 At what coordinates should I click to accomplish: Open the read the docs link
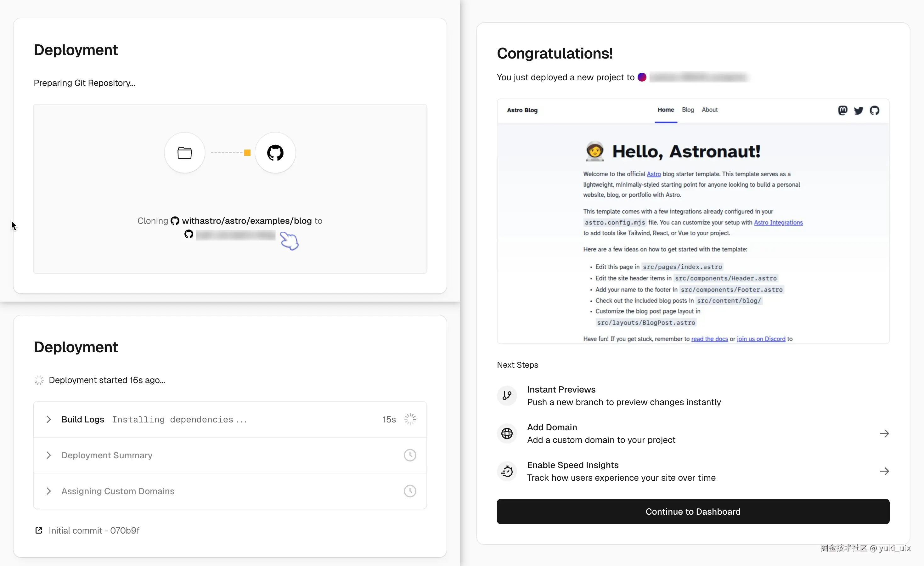pos(709,339)
